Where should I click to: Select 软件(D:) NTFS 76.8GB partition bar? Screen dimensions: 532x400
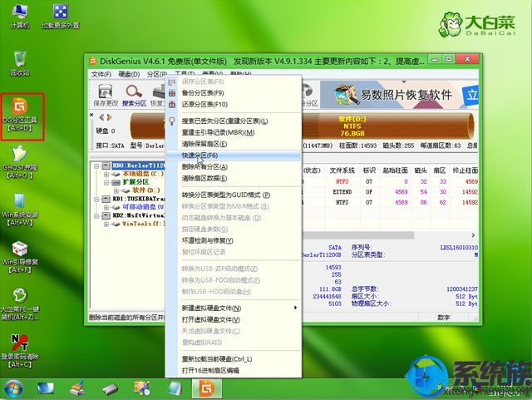[x=387, y=126]
